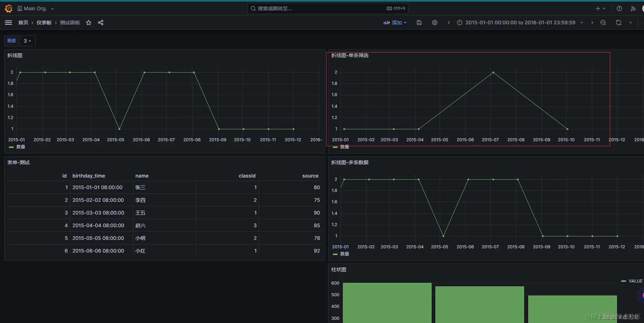Open the help icon
644x323 pixels.
619,8
